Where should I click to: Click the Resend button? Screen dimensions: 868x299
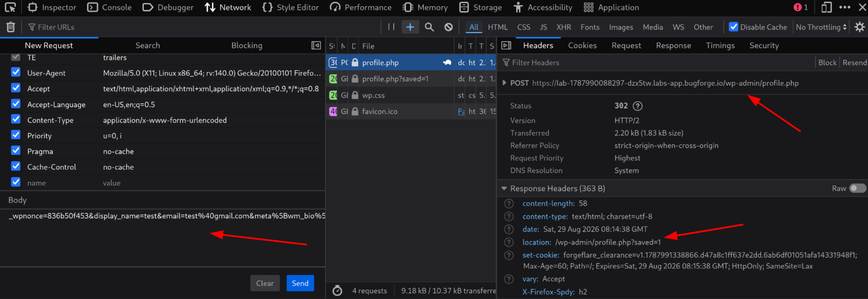click(x=855, y=63)
